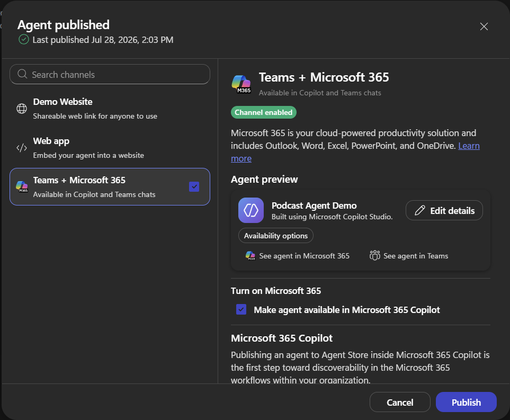The width and height of the screenshot is (510, 420).
Task: Click Edit details button
Action: pyautogui.click(x=444, y=210)
